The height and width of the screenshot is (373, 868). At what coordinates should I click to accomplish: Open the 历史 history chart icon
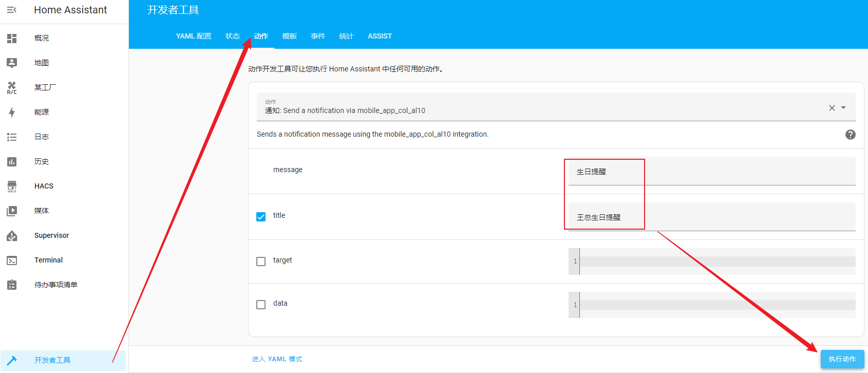click(x=12, y=161)
